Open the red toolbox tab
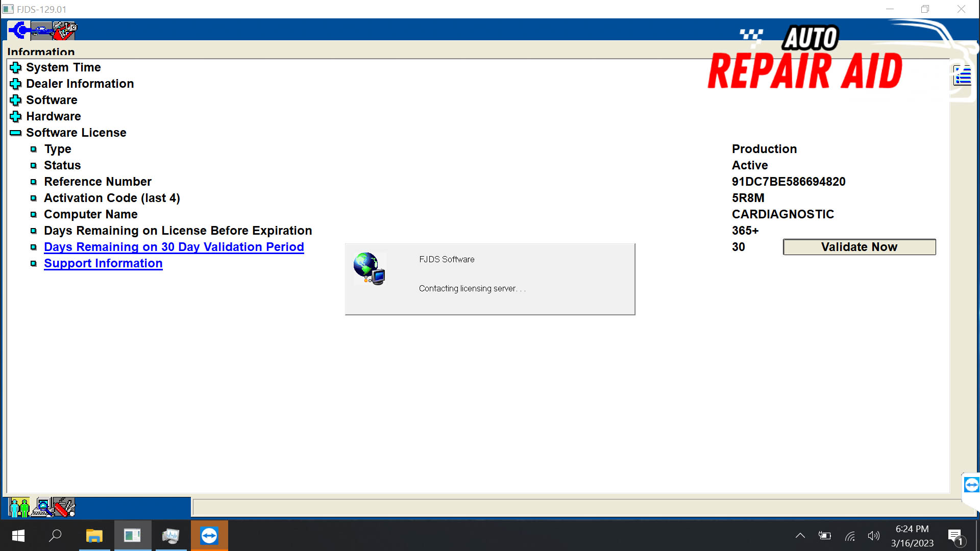Screen dimensions: 980x551 coord(65,31)
